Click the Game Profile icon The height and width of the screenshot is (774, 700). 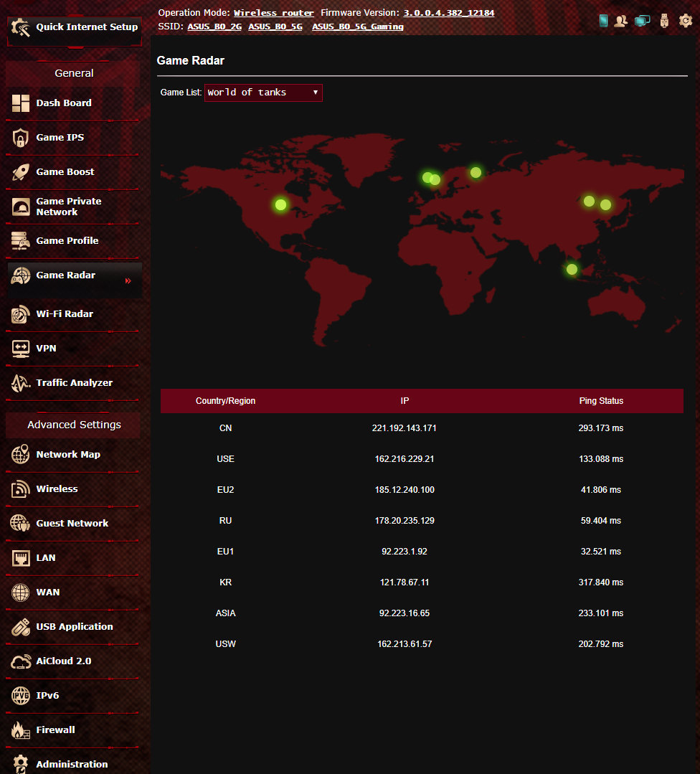(20, 241)
